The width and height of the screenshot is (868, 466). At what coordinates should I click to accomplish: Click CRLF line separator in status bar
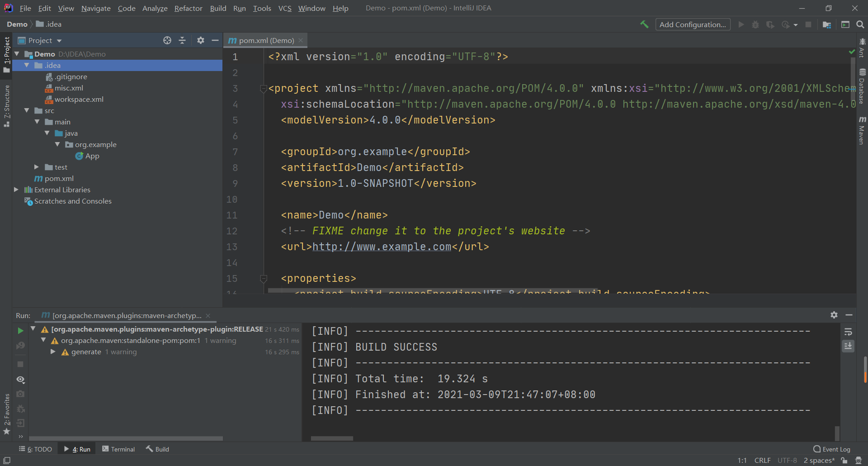762,460
